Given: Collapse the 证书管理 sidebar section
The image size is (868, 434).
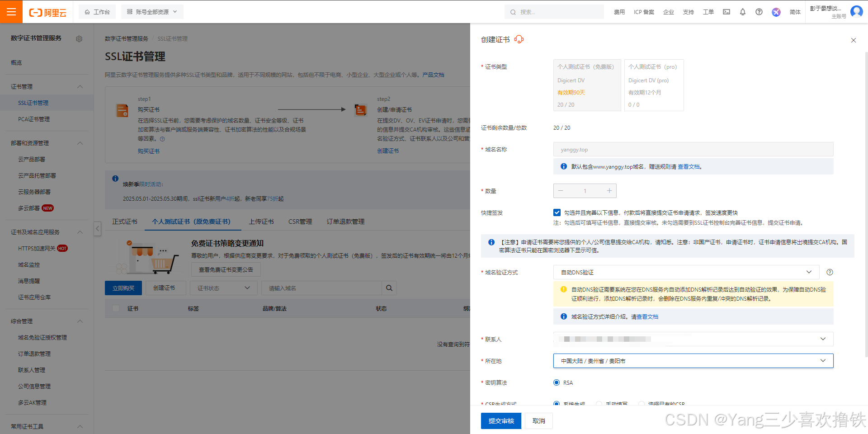Looking at the screenshot, I should (80, 86).
